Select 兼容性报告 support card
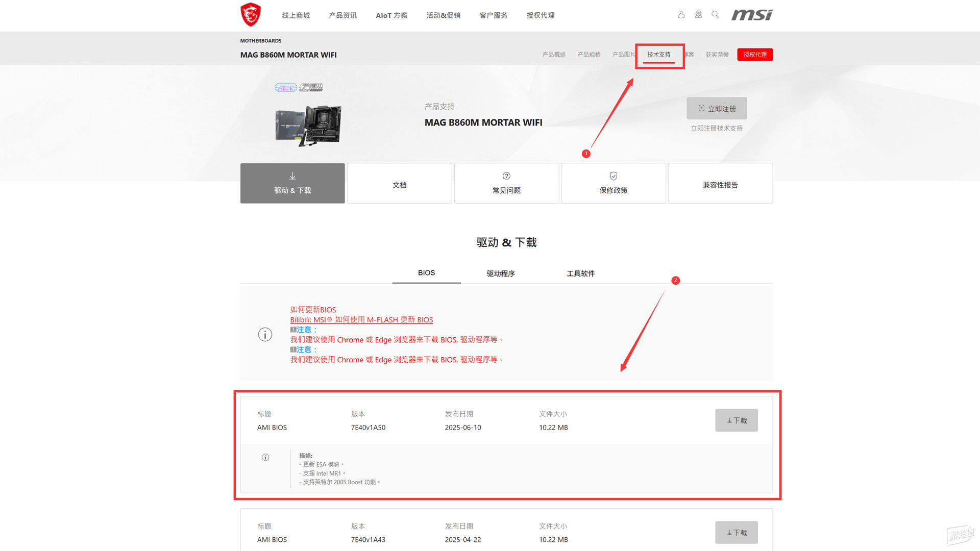 tap(720, 183)
